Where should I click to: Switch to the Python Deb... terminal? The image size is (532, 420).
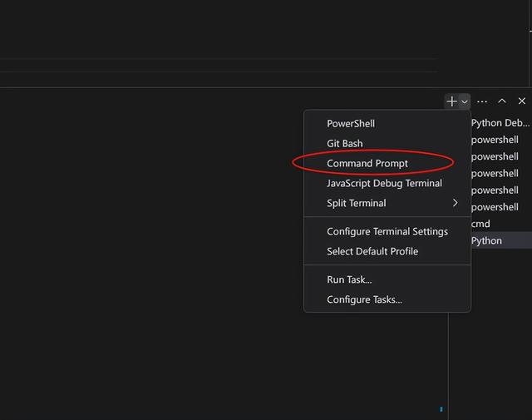(x=500, y=123)
